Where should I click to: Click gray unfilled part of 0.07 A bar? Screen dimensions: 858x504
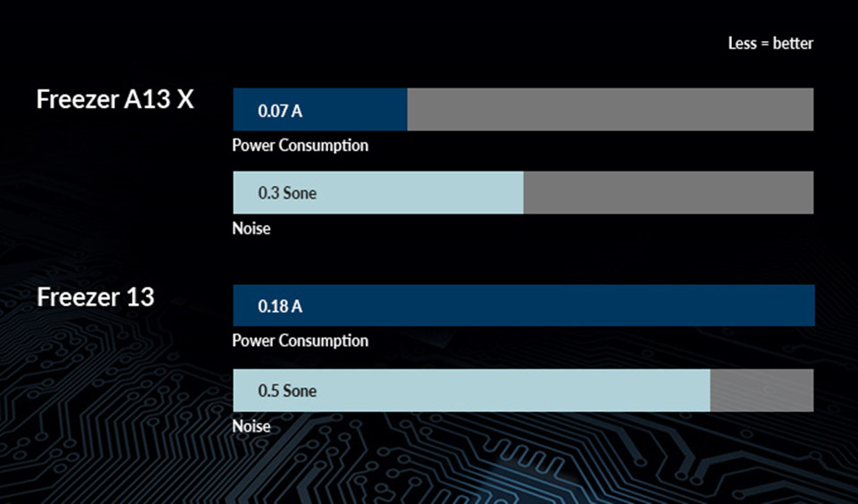pyautogui.click(x=610, y=109)
